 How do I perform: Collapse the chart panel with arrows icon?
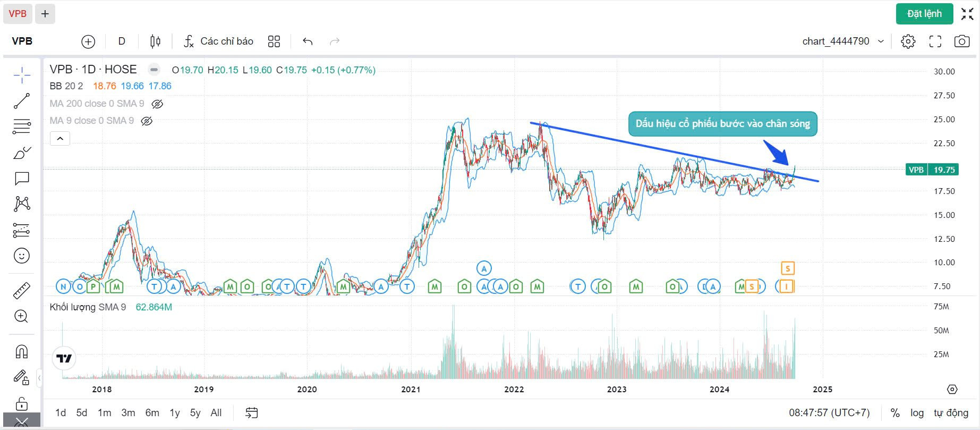point(967,14)
